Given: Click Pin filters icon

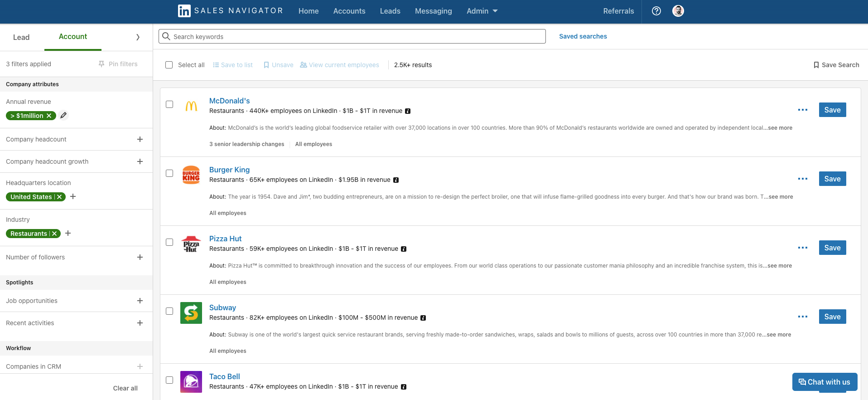Looking at the screenshot, I should click(x=101, y=64).
